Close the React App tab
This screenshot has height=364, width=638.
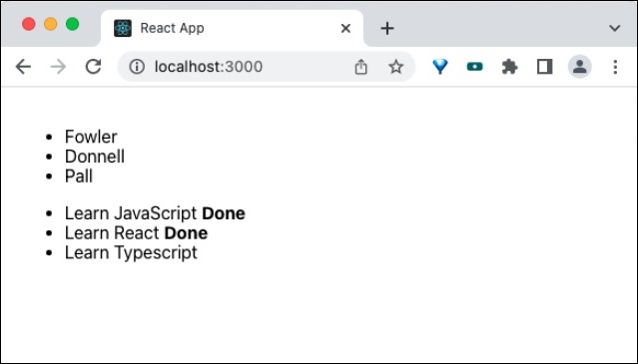(x=345, y=28)
